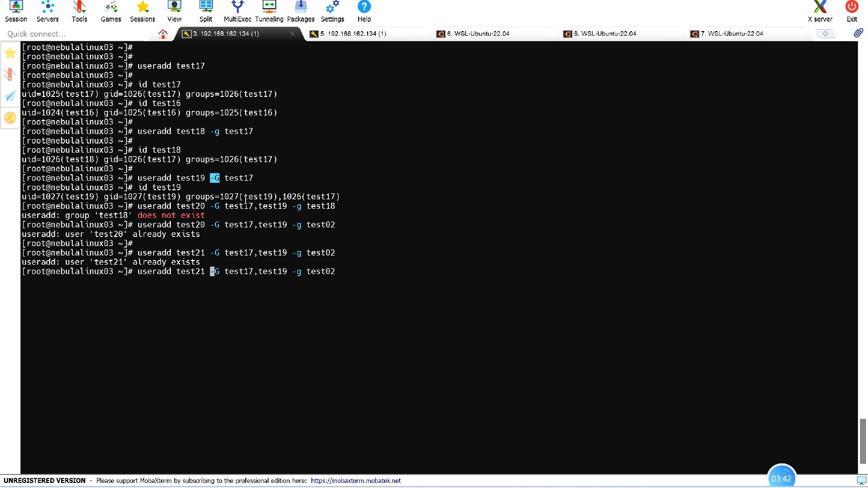868x488 pixels.
Task: Open the Sessions star sidebar tab
Action: tap(10, 53)
